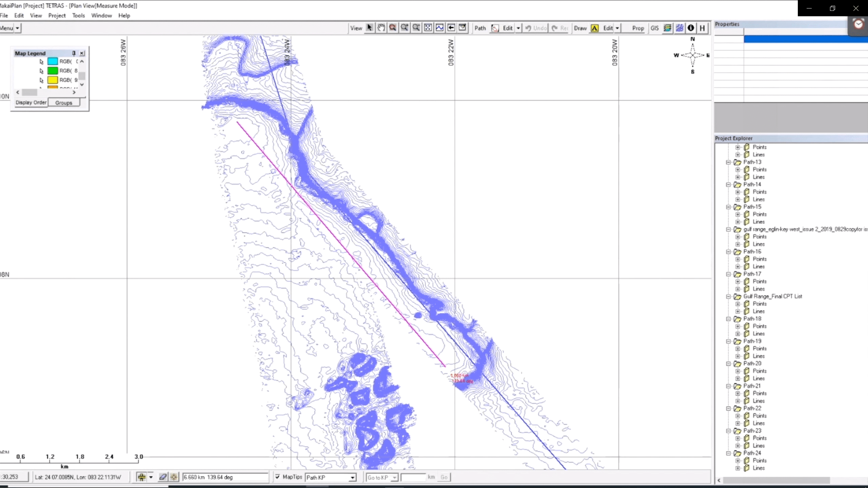Expand Lines under Path-24
This screenshot has height=488, width=868.
[737, 468]
